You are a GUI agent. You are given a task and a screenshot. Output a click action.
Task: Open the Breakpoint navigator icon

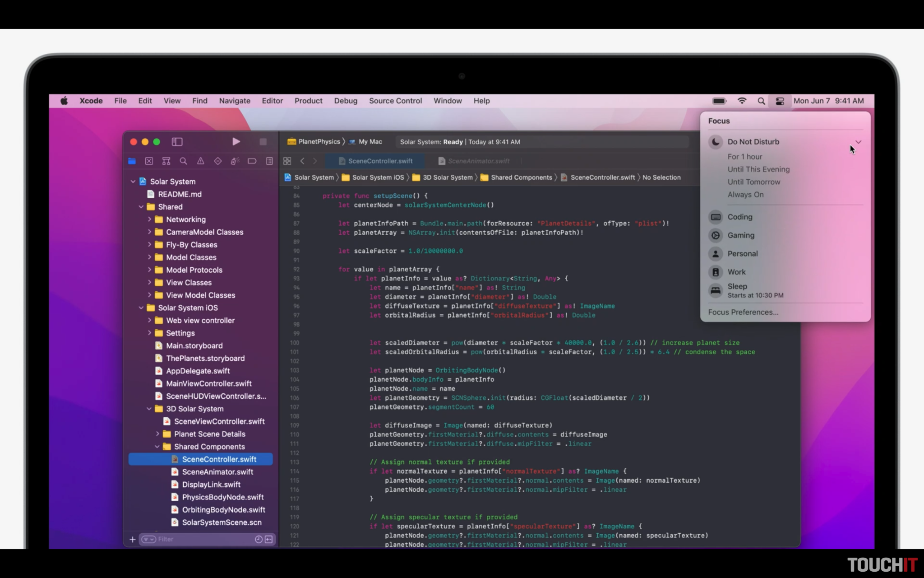pos(252,161)
